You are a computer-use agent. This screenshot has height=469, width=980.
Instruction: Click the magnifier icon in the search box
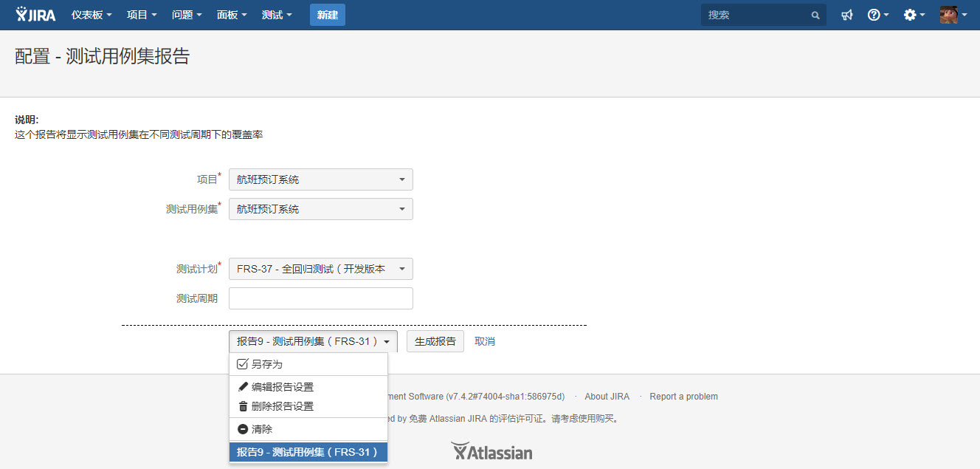pos(815,15)
